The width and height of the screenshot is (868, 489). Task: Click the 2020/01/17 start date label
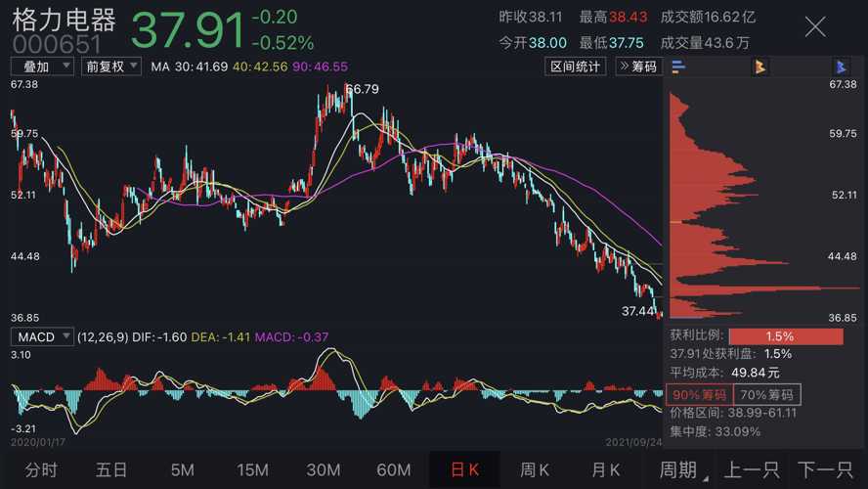[x=38, y=442]
